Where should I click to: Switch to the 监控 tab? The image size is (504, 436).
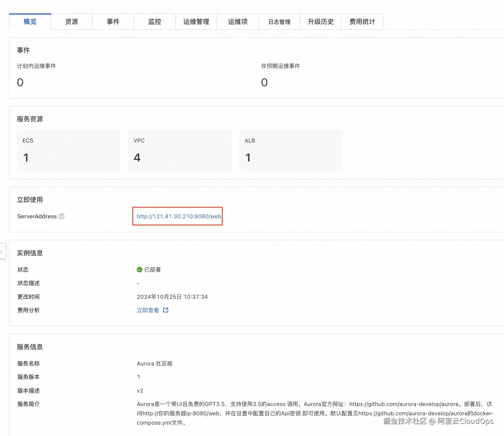pos(155,22)
